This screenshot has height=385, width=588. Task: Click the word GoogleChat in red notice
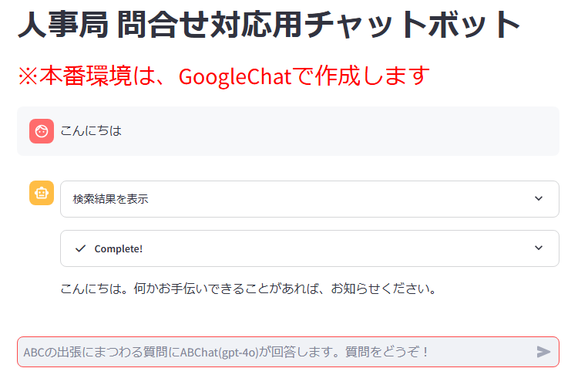(233, 76)
